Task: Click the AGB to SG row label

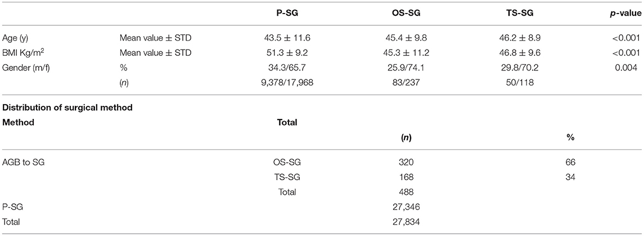Action: coord(24,162)
